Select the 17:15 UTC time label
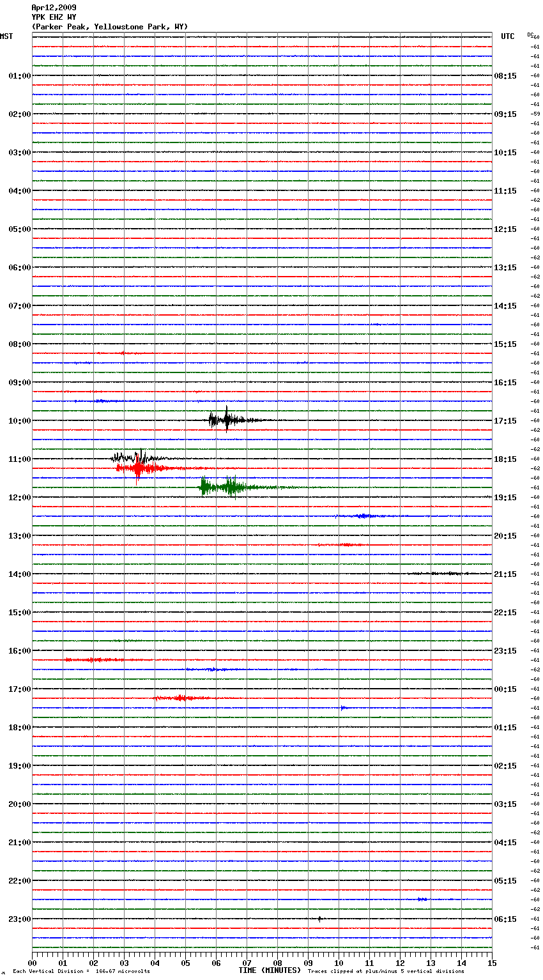The image size is (543, 980). coord(505,421)
